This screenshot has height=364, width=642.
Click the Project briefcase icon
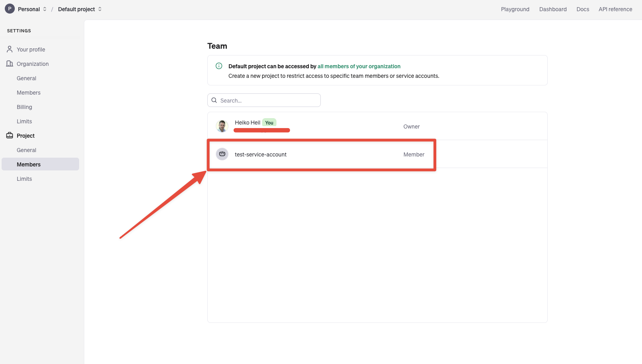coord(10,135)
